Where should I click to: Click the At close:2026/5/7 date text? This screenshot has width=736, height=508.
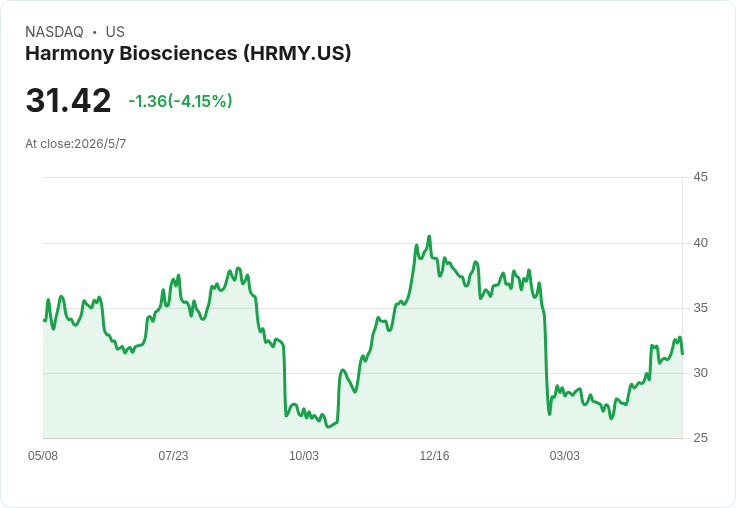(x=76, y=144)
